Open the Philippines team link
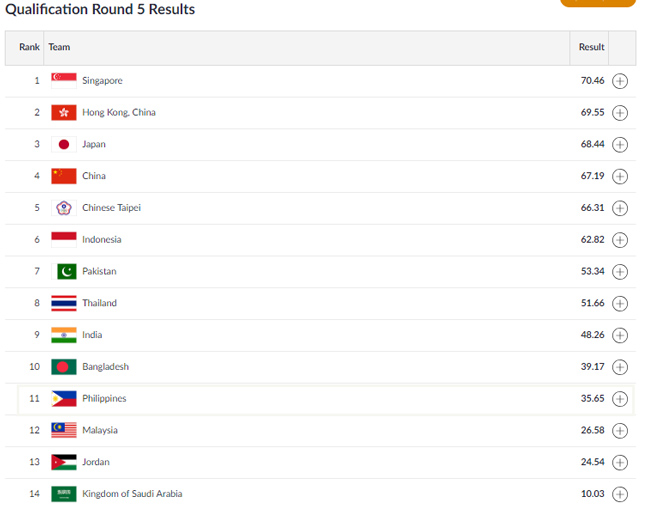 tap(104, 398)
